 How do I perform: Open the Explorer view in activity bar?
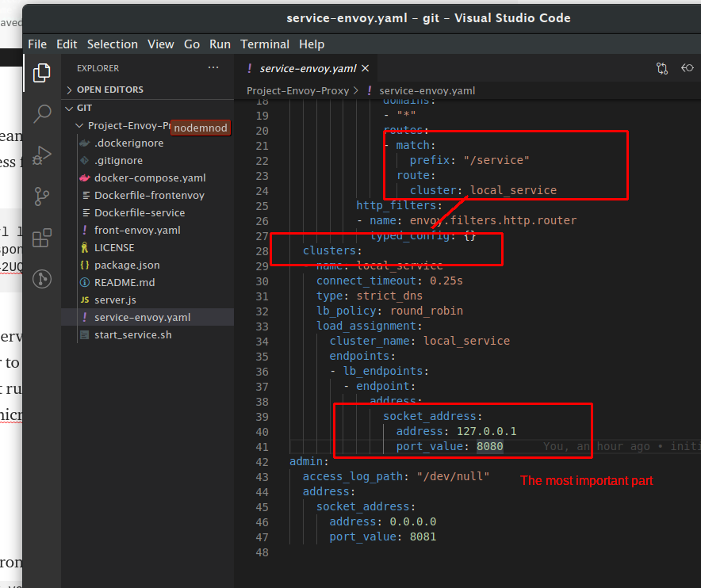[41, 73]
